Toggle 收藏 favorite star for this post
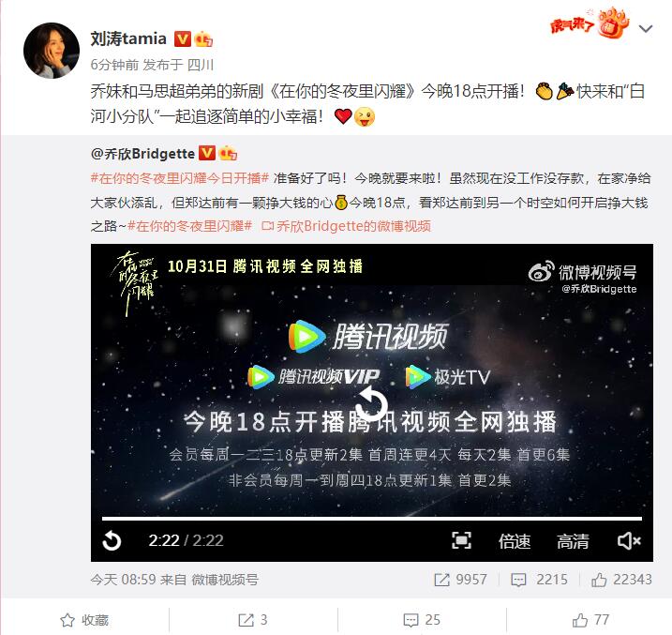Screen dimensions: 672x635 tap(84, 620)
